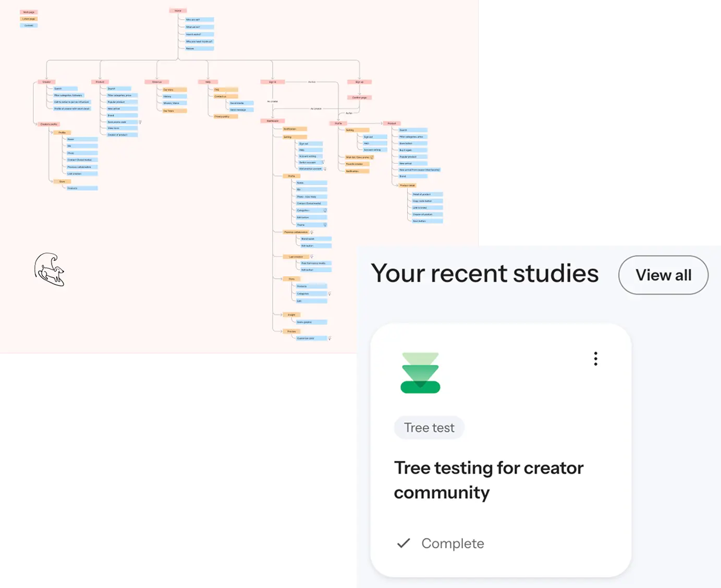Click the Sign up node
The image size is (721, 588).
[x=359, y=82]
